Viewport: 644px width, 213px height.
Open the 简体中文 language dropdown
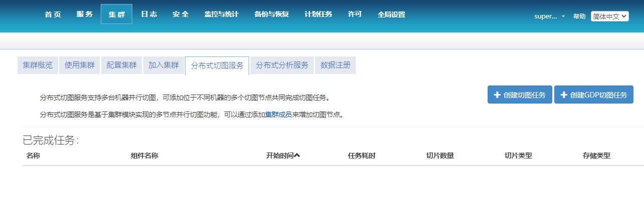(609, 16)
